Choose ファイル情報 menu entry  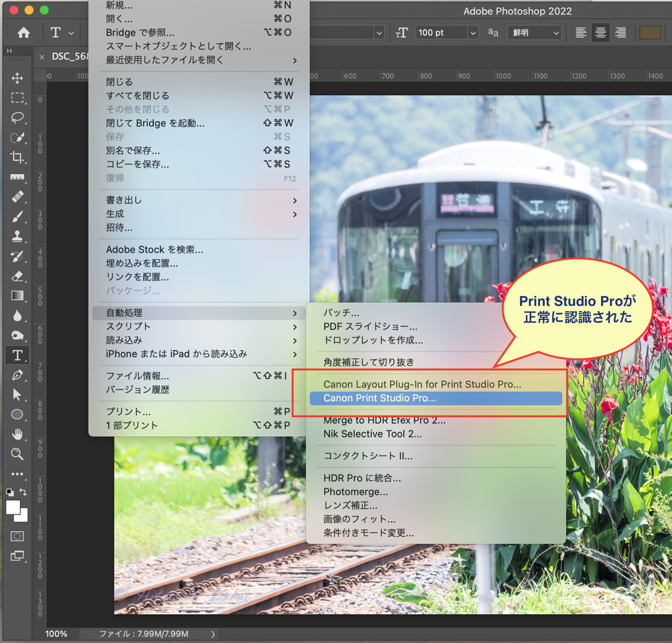pos(199,376)
